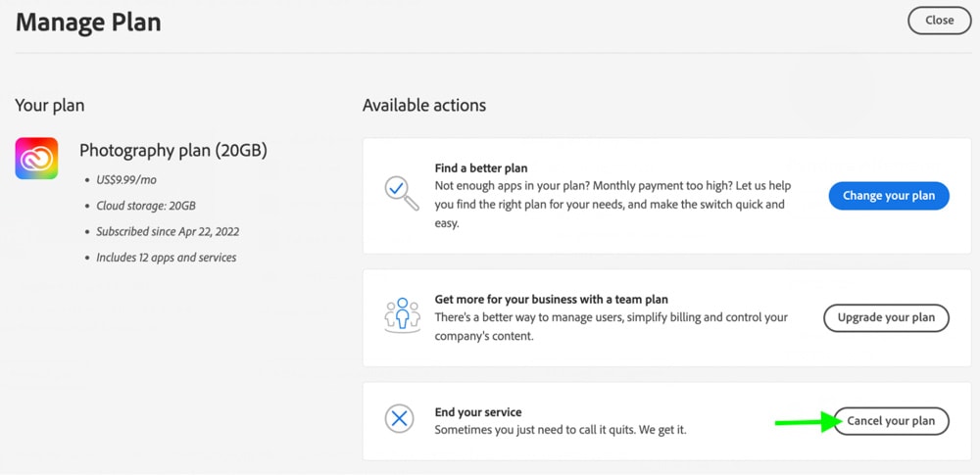Click the Cancel your plan button
This screenshot has width=980, height=475.
point(891,421)
